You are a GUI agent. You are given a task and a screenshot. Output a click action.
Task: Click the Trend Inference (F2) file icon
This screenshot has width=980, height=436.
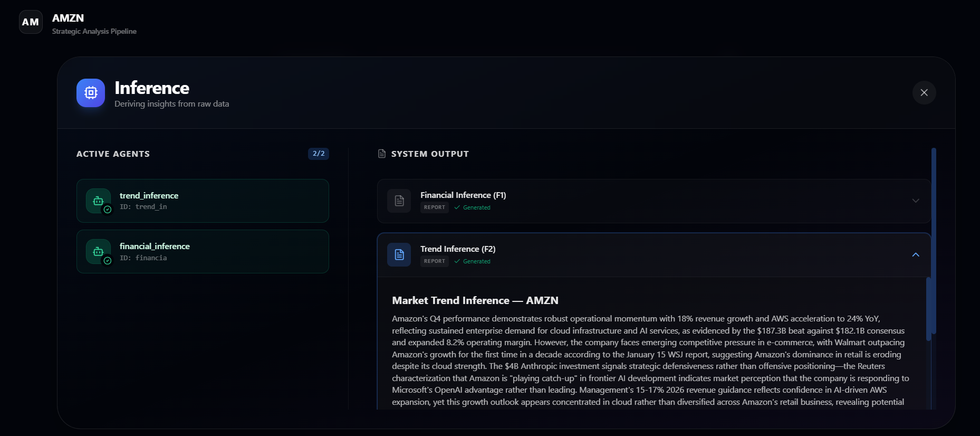coord(399,254)
